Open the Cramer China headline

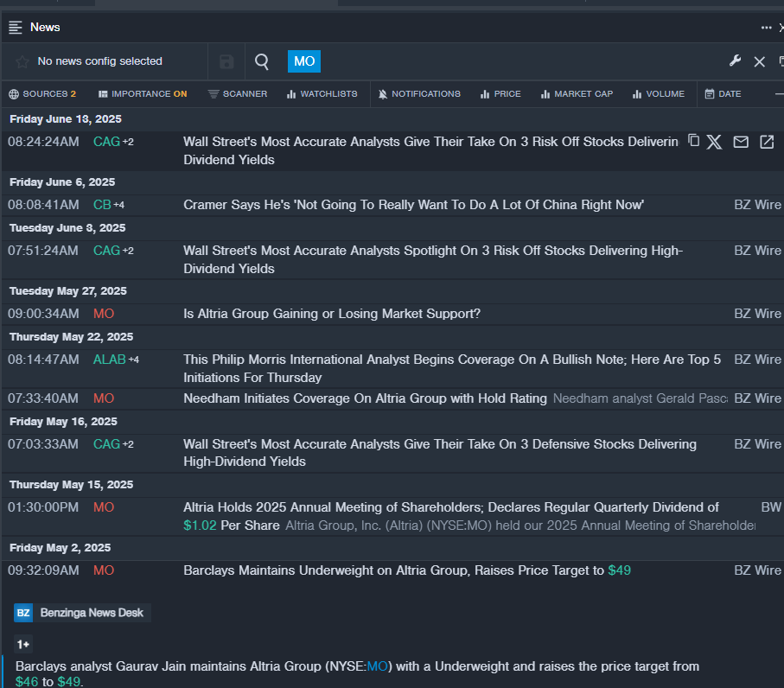tap(413, 205)
